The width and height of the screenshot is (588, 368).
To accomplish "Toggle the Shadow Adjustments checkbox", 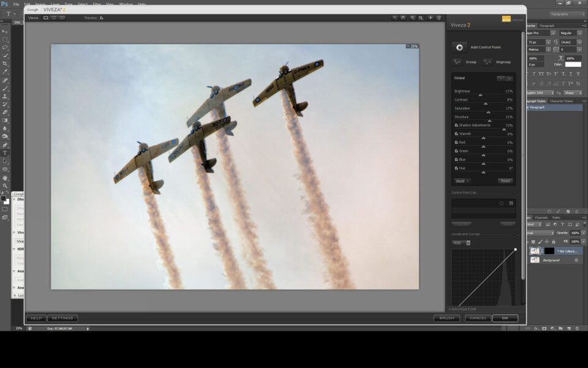I will (x=456, y=125).
